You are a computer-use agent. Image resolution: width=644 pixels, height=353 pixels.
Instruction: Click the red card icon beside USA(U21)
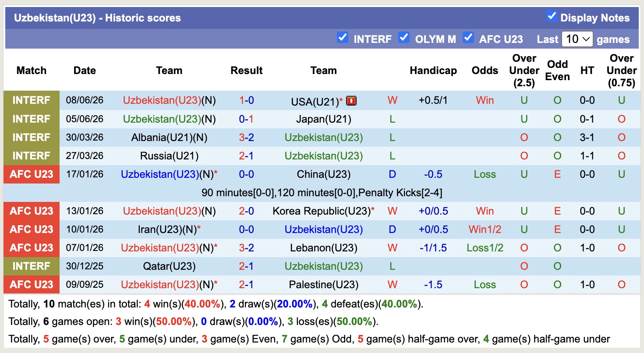351,101
